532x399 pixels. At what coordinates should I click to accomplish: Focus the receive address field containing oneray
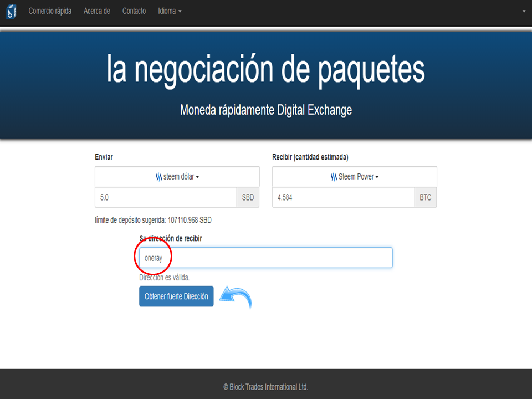(265, 258)
